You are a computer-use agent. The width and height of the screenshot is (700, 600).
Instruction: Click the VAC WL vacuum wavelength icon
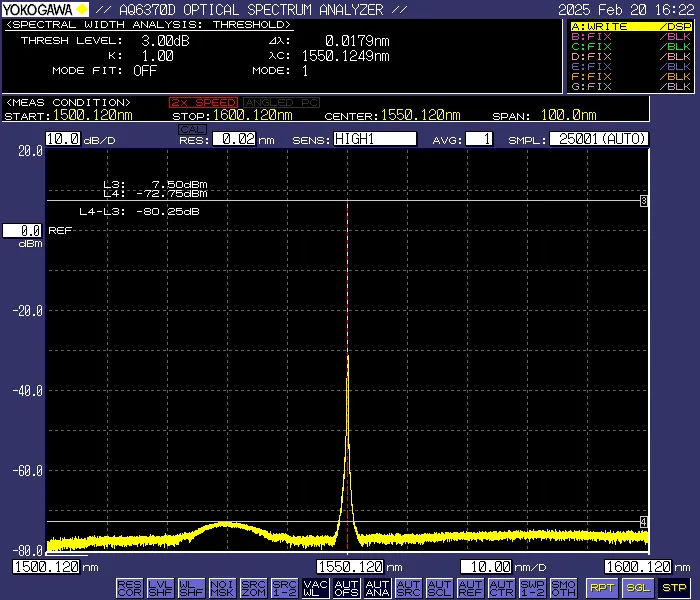(315, 587)
